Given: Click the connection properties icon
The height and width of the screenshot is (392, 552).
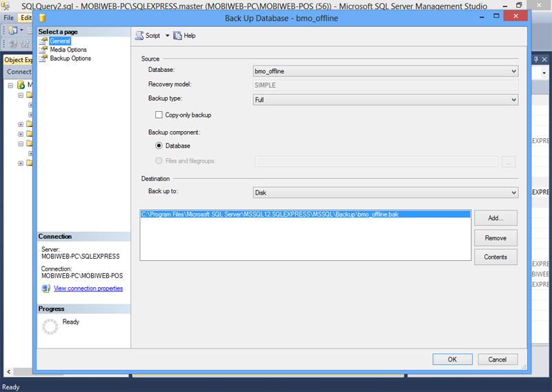Looking at the screenshot, I should pyautogui.click(x=46, y=288).
